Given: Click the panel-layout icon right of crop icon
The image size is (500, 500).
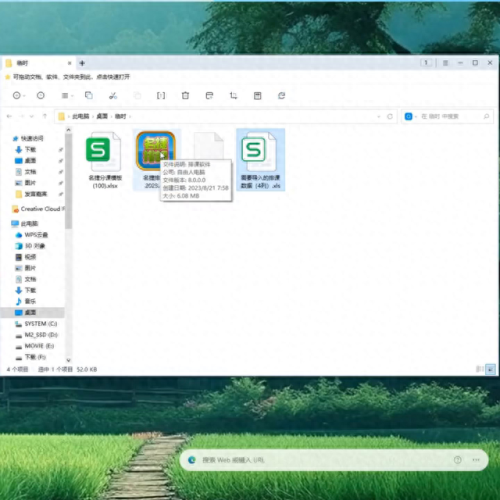Looking at the screenshot, I should coord(257,96).
